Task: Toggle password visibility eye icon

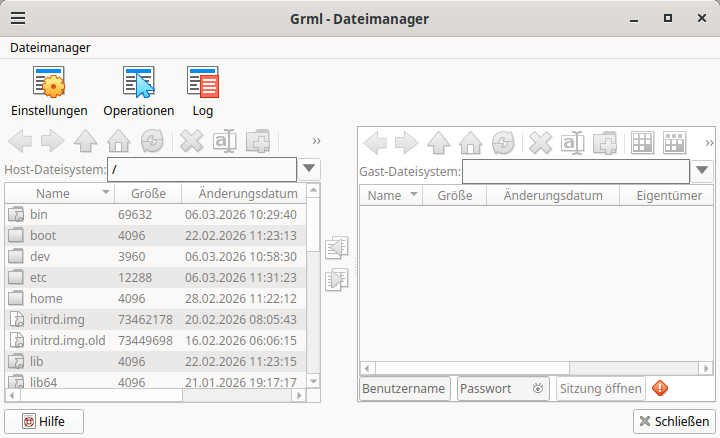Action: (538, 389)
